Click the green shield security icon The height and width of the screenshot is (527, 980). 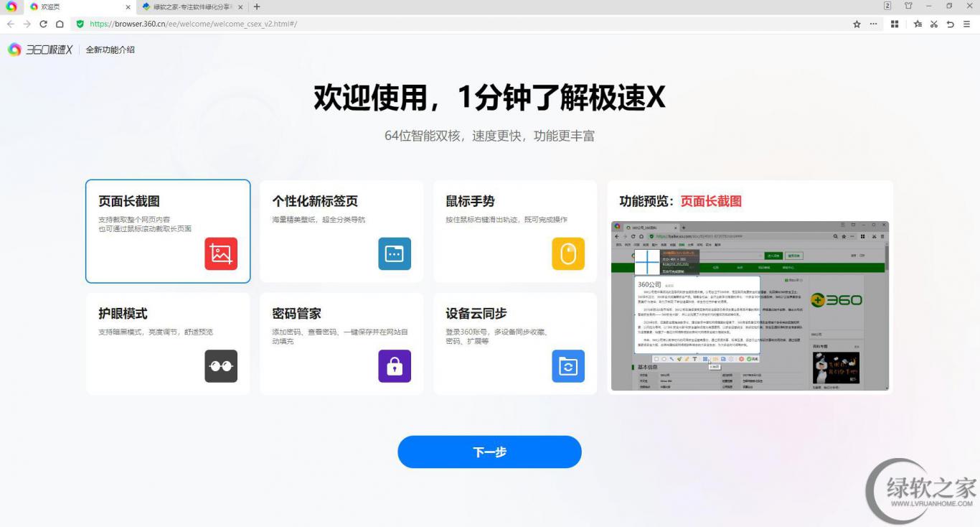coord(80,24)
